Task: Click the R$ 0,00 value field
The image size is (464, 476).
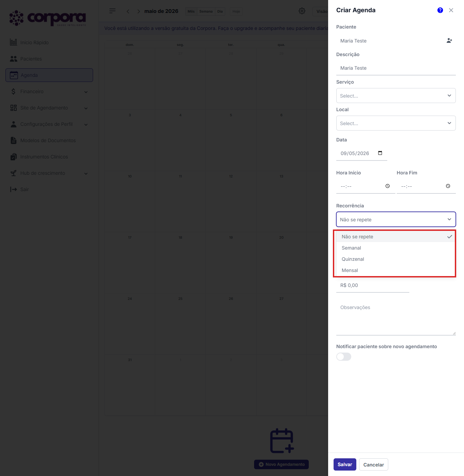Action: click(x=373, y=285)
